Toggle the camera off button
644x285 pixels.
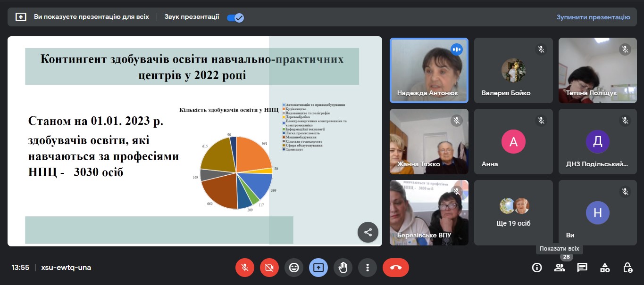pos(269,268)
